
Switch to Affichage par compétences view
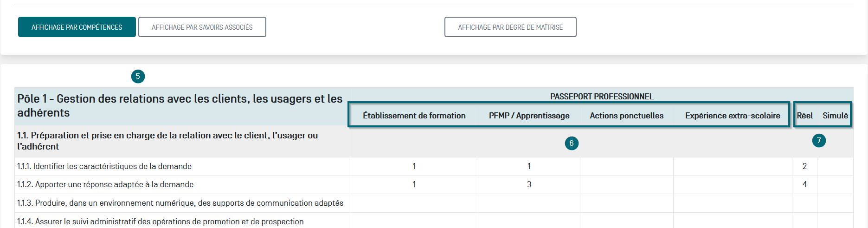tap(77, 27)
